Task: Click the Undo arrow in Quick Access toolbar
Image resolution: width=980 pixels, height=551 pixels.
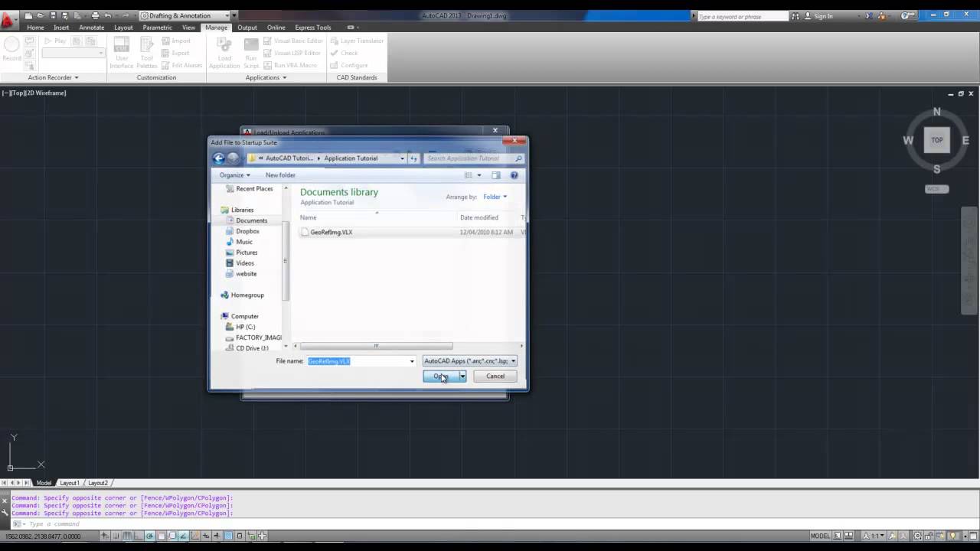Action: click(x=108, y=15)
